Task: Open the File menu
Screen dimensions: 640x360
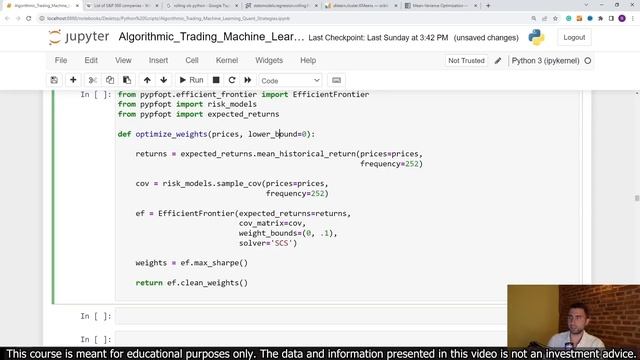Action: (61, 60)
